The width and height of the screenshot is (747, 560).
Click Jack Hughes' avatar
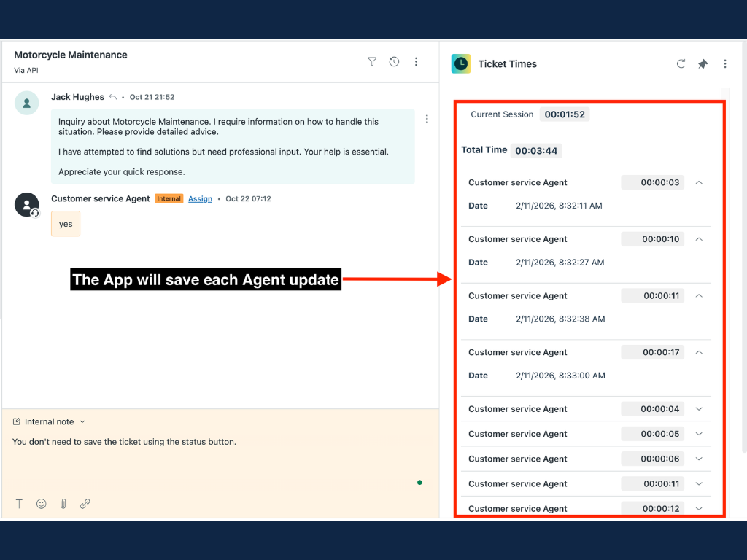tap(27, 104)
